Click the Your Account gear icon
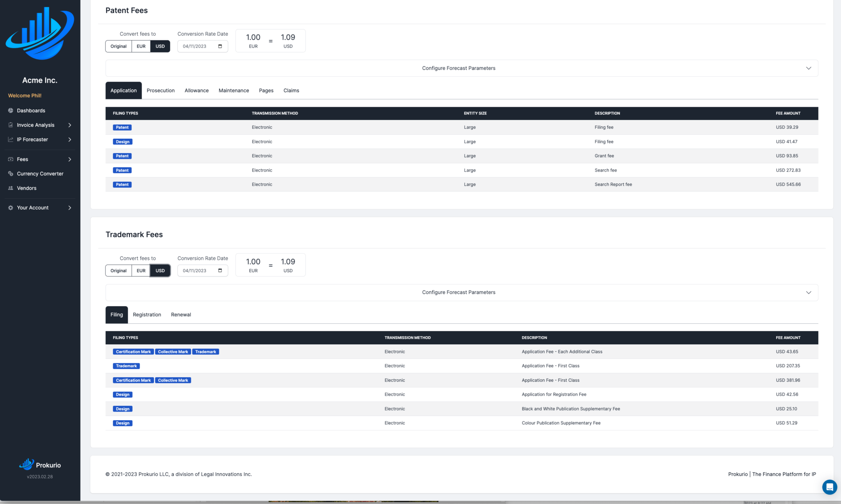 coord(11,208)
